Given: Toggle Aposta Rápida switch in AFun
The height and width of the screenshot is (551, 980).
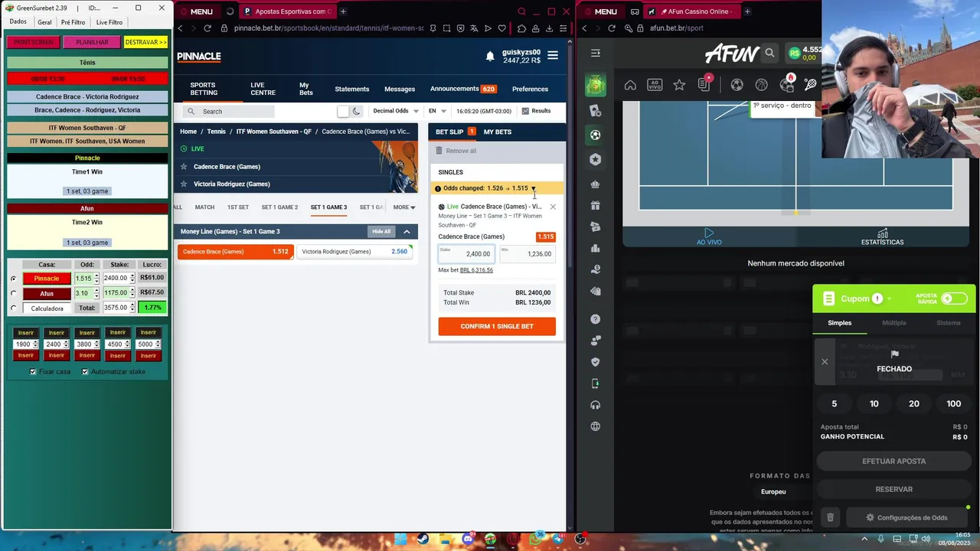Looking at the screenshot, I should point(954,298).
